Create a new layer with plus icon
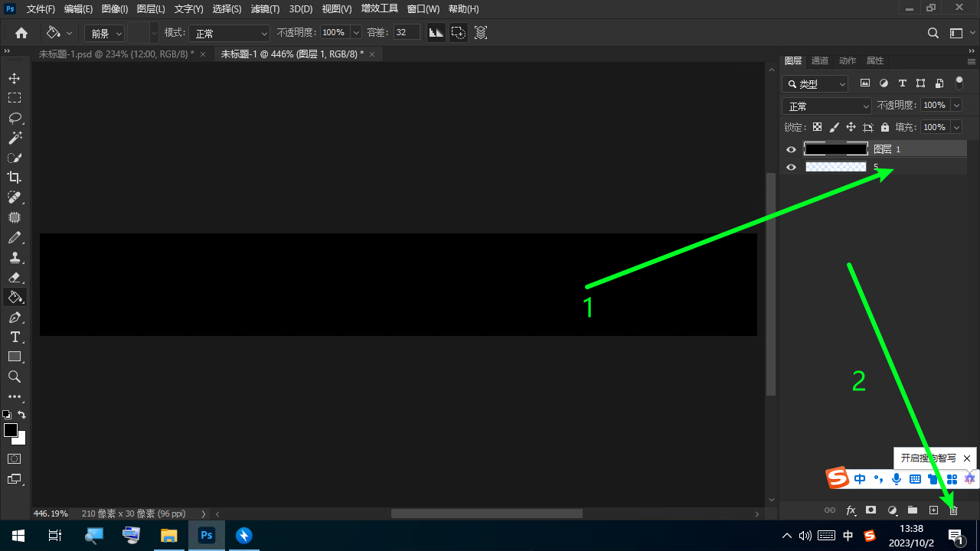980x551 pixels. point(933,510)
